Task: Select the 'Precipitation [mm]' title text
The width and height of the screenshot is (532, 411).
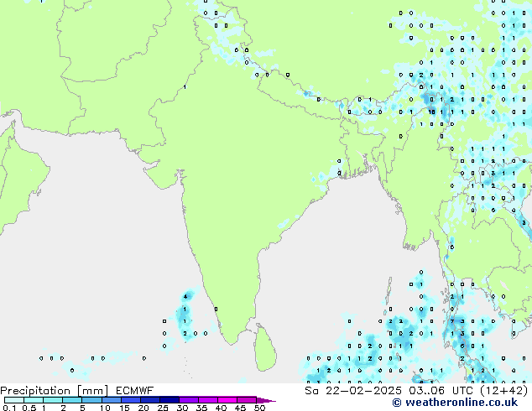Action: 54,391
